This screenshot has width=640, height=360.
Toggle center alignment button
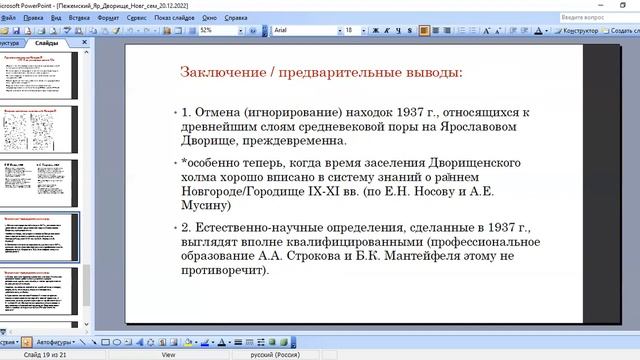point(436,31)
